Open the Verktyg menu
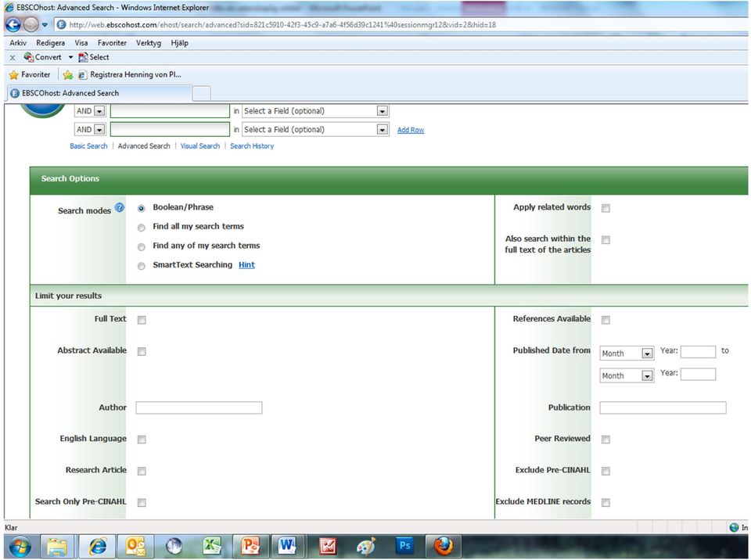The image size is (751, 560). [x=149, y=43]
